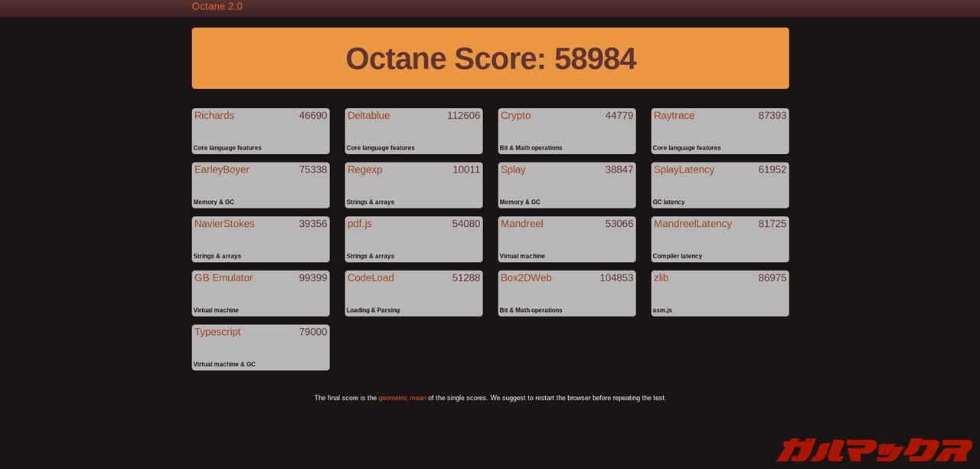
Task: Click the Octane 2.0 header link
Action: coord(217,7)
